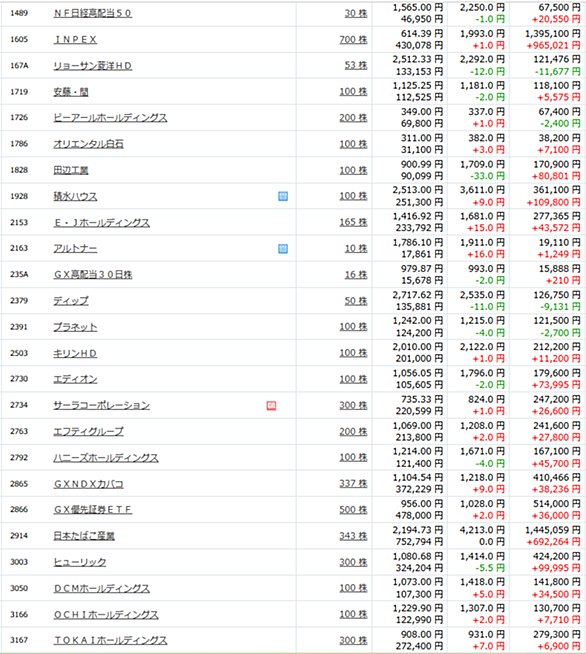Open the エフティグループ stock link
The height and width of the screenshot is (654, 586).
pos(88,432)
